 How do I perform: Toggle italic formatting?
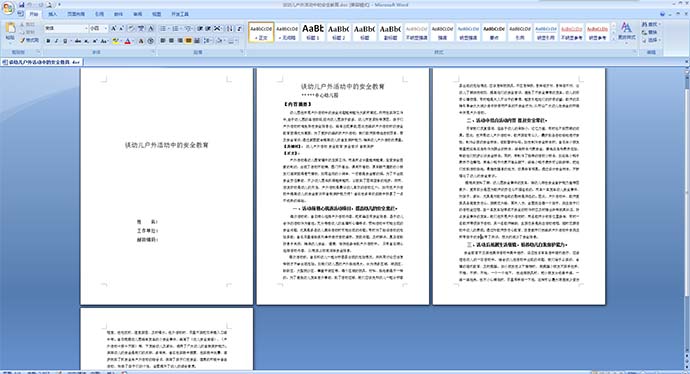(x=56, y=41)
